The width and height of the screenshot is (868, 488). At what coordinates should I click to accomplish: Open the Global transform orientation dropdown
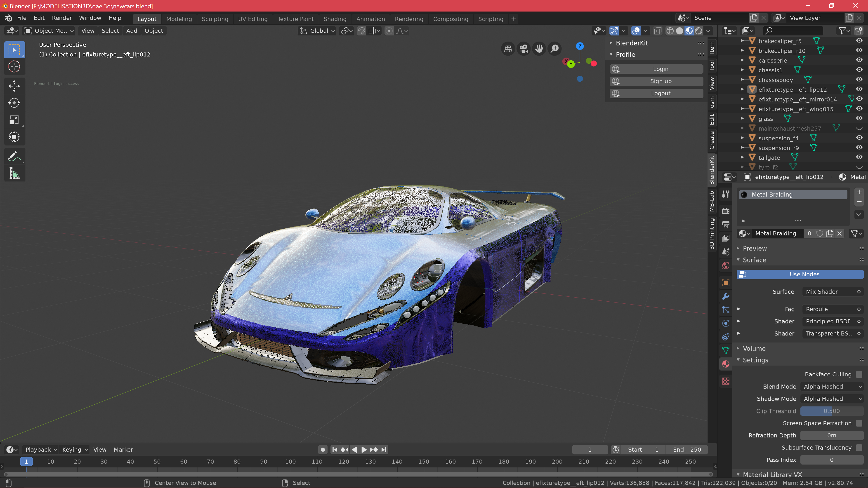[x=317, y=31]
